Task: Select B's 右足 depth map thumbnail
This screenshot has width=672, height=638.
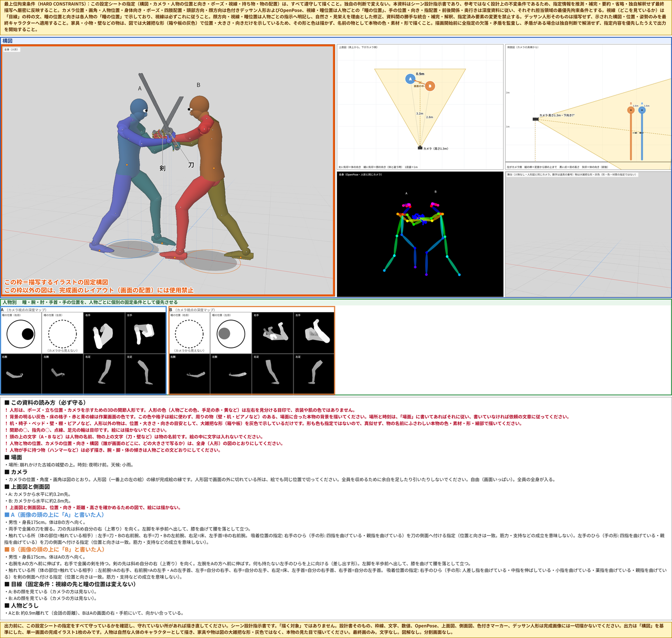Action: [272, 374]
